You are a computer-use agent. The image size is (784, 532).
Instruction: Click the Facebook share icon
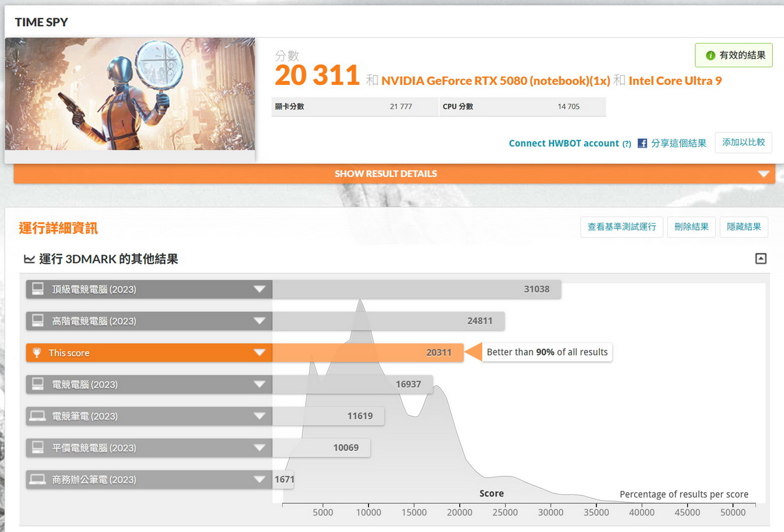coord(642,143)
